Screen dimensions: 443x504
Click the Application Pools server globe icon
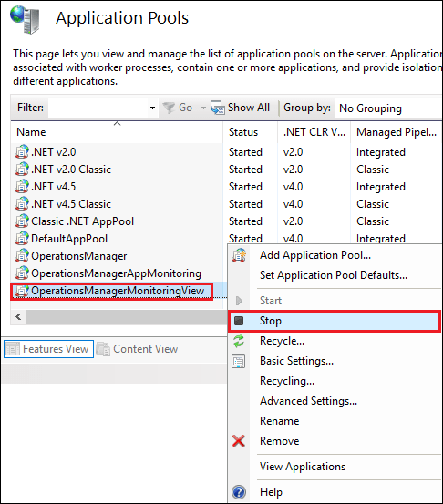pyautogui.click(x=25, y=19)
